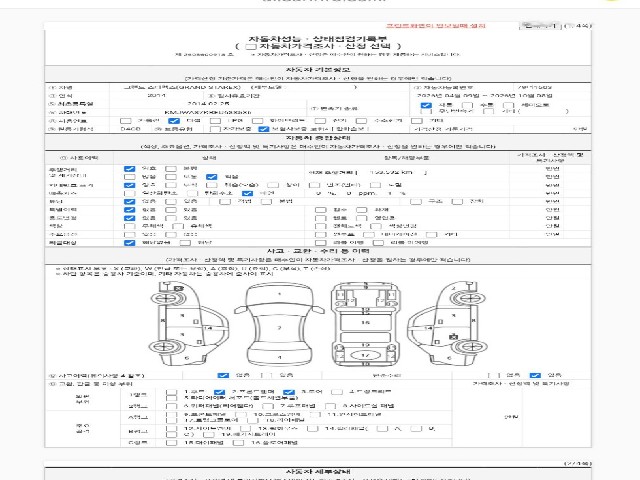Check 기타 in the fuel type row

[x=417, y=121]
